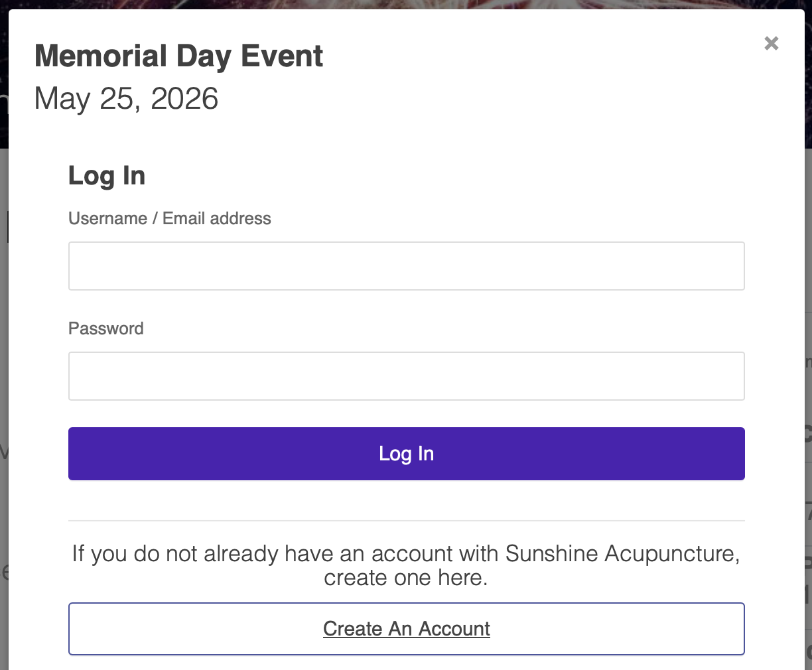Click the divider area above account text
The width and height of the screenshot is (812, 670).
click(406, 520)
